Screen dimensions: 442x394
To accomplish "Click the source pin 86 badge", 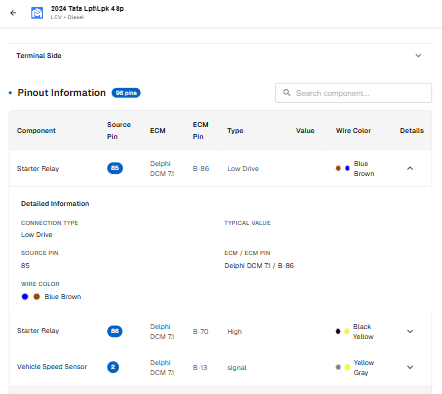I will point(115,331).
